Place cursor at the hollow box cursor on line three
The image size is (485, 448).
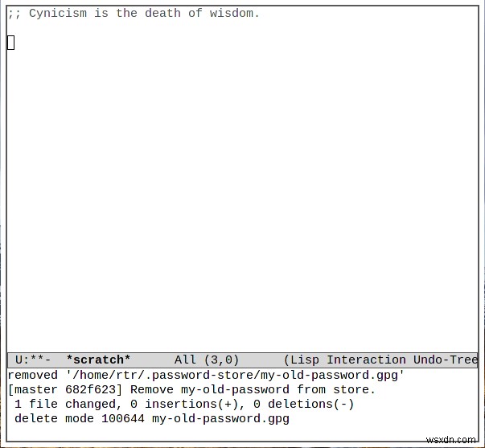(10, 43)
